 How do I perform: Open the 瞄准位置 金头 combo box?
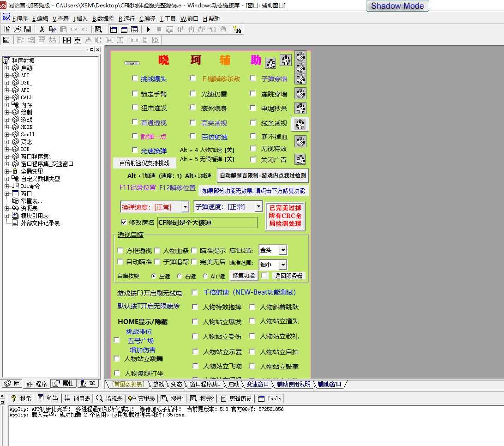283,250
